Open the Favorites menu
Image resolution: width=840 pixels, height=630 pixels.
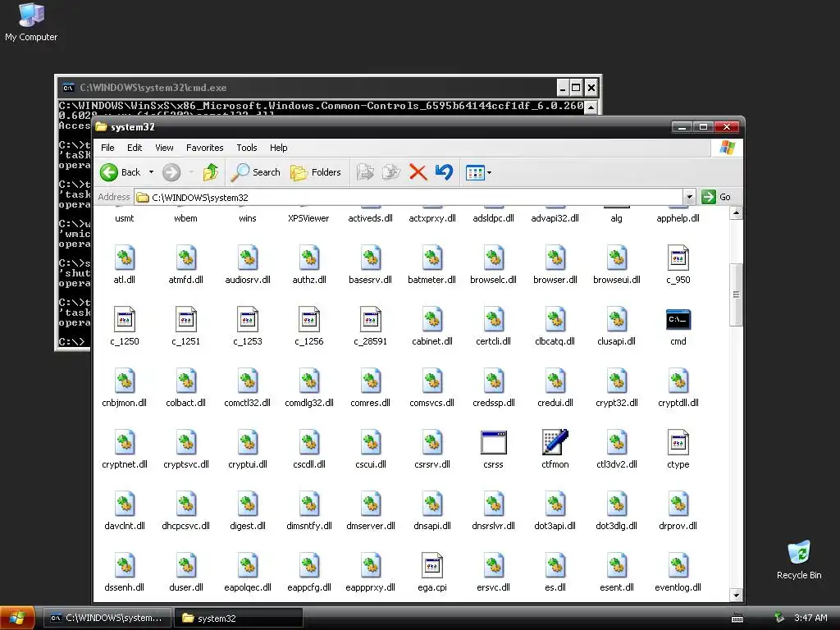[204, 148]
